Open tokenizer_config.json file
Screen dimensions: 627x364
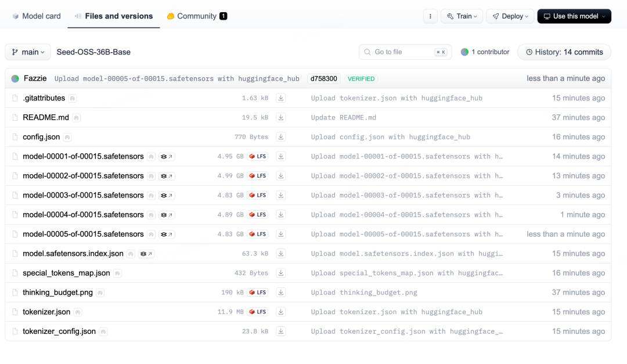(x=59, y=331)
